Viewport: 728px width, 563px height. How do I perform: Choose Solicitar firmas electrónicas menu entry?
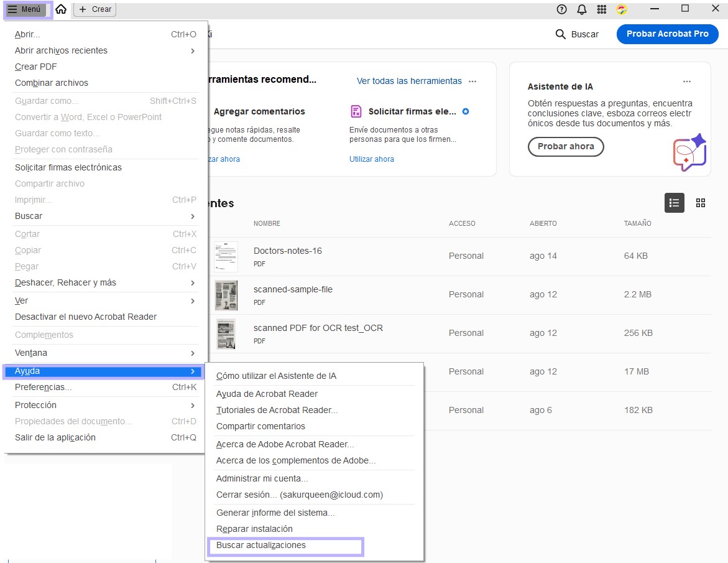click(x=106, y=168)
